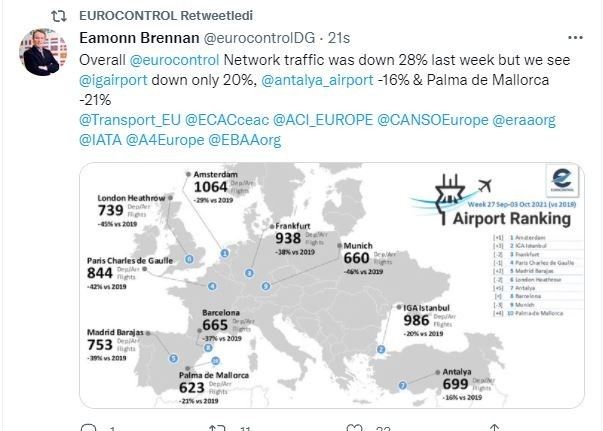Image resolution: width=603 pixels, height=431 pixels.
Task: Click Eamonn Brennan's profile avatar
Action: point(44,53)
